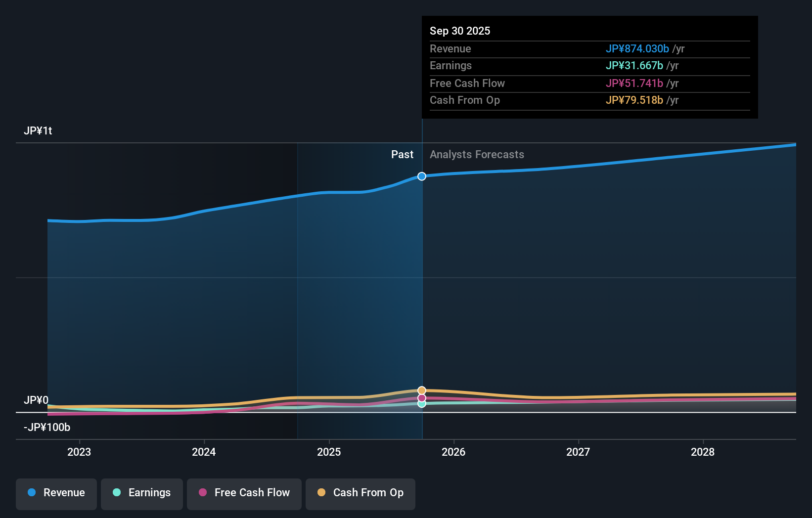Select the blue Revenue data point marker
Screen dimensions: 812x518
point(421,176)
